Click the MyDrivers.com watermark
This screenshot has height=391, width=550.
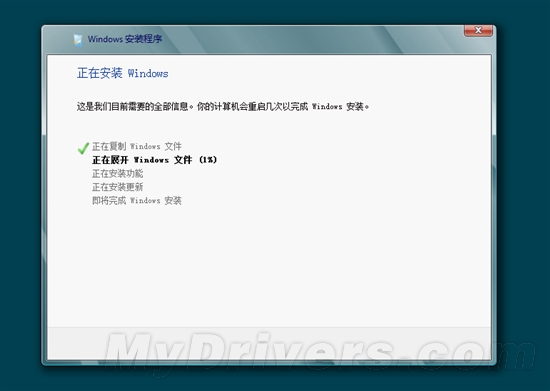point(319,352)
